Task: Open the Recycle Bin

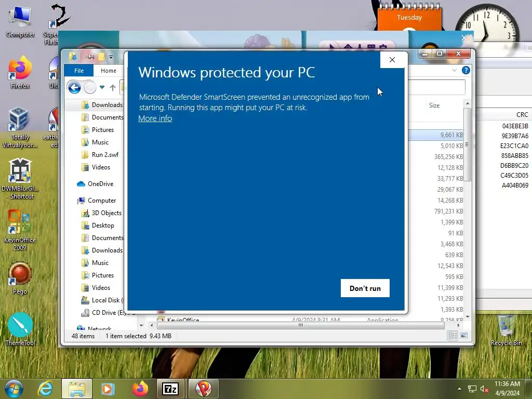Action: 506,330
